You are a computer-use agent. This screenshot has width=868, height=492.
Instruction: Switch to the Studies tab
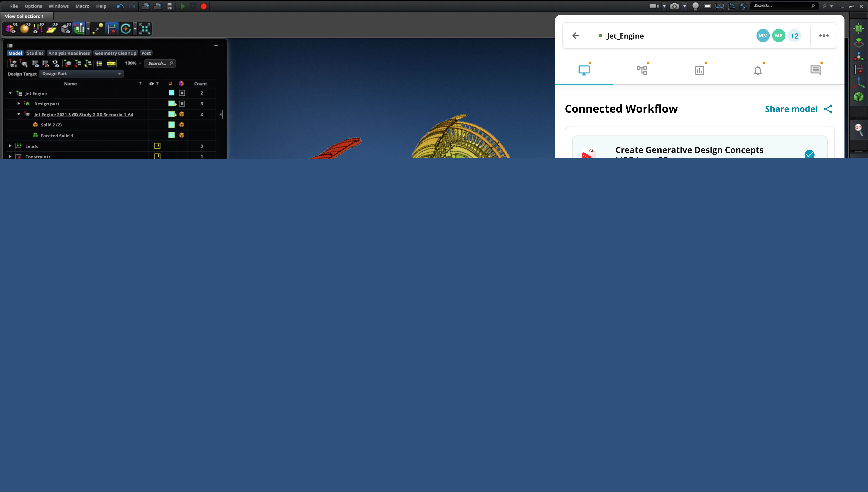35,53
